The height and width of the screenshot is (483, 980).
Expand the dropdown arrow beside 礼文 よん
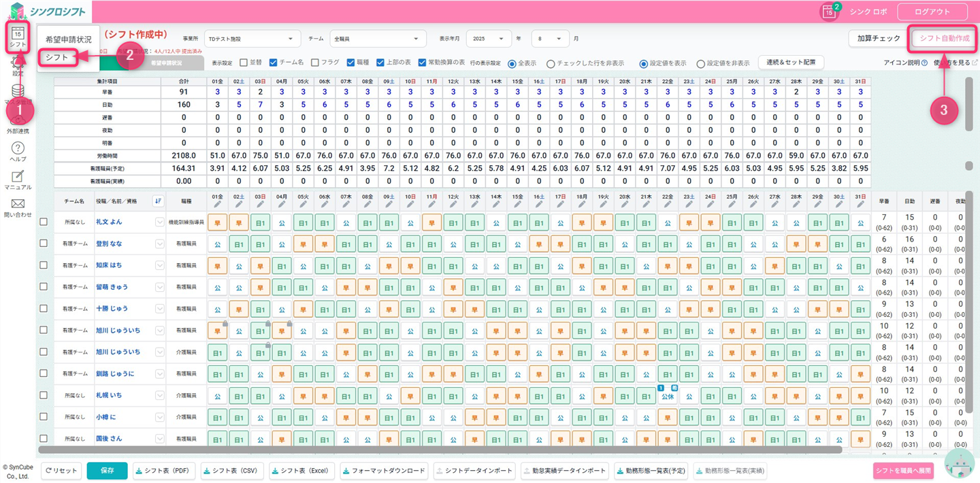[x=160, y=222]
